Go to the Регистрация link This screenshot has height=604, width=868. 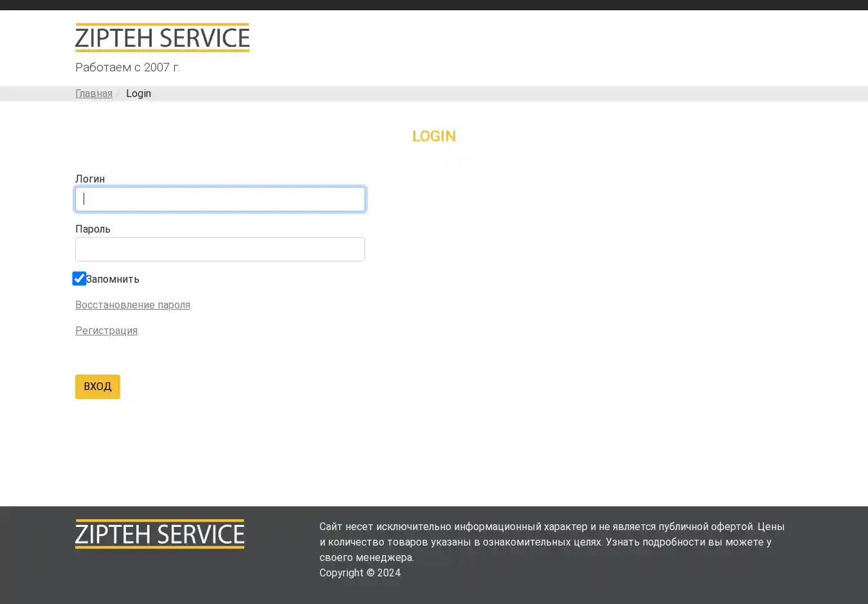pyautogui.click(x=106, y=331)
